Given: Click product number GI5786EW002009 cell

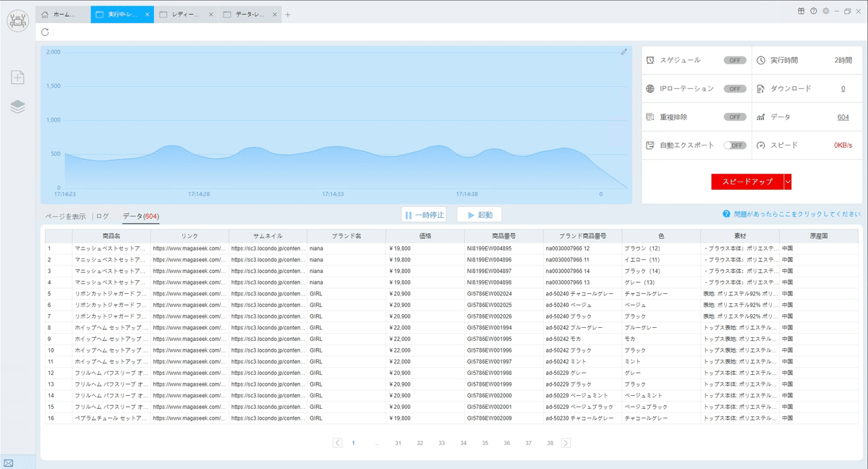Looking at the screenshot, I should 503,418.
